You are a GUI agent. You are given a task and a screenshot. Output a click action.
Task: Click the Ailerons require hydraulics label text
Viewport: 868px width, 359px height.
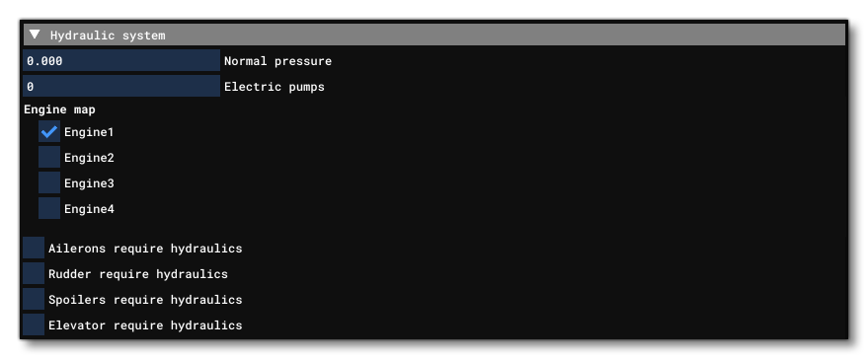(x=145, y=249)
